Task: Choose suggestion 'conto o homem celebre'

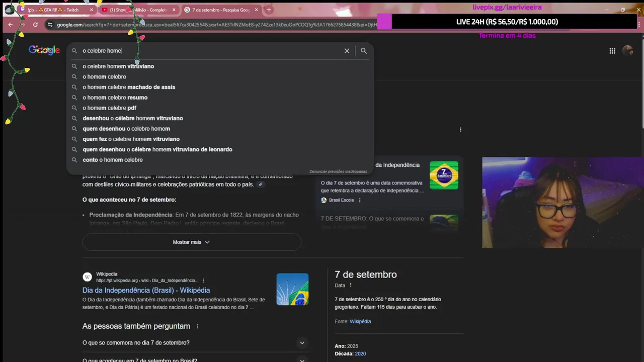Action: click(x=113, y=160)
